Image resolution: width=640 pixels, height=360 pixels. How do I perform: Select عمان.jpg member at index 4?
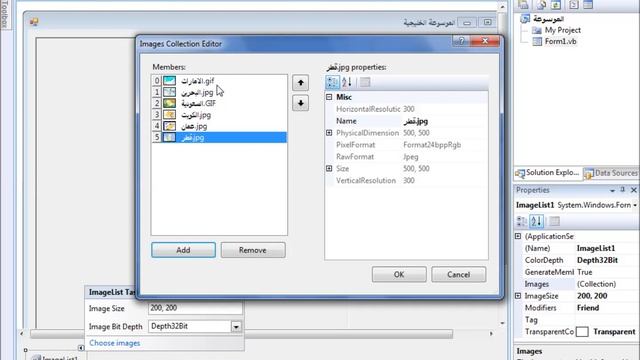click(219, 126)
